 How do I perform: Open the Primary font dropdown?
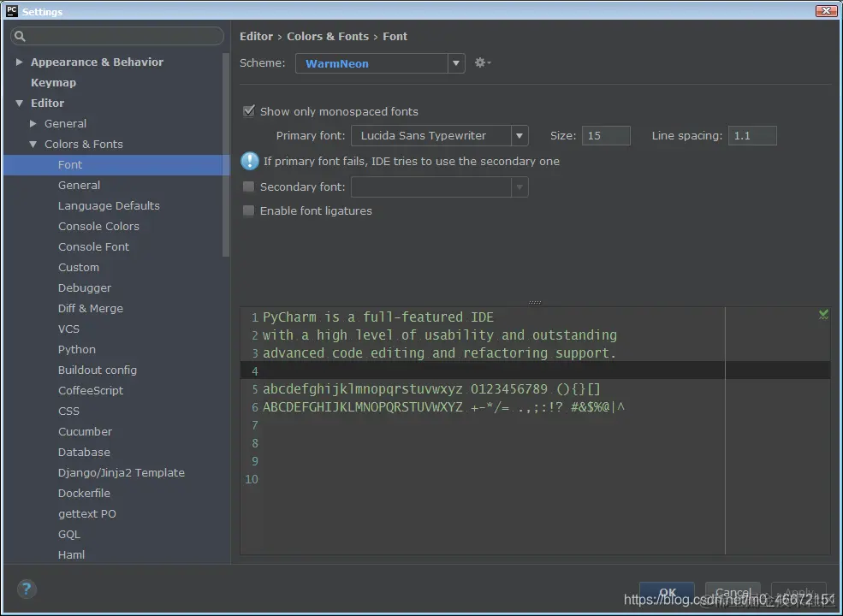(519, 135)
